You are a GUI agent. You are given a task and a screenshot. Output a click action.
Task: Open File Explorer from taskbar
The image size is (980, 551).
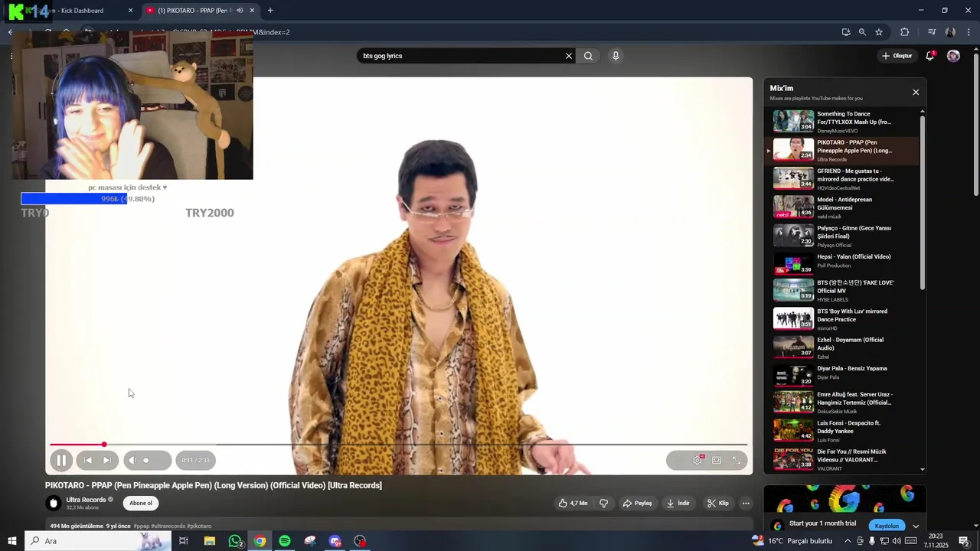pyautogui.click(x=210, y=541)
